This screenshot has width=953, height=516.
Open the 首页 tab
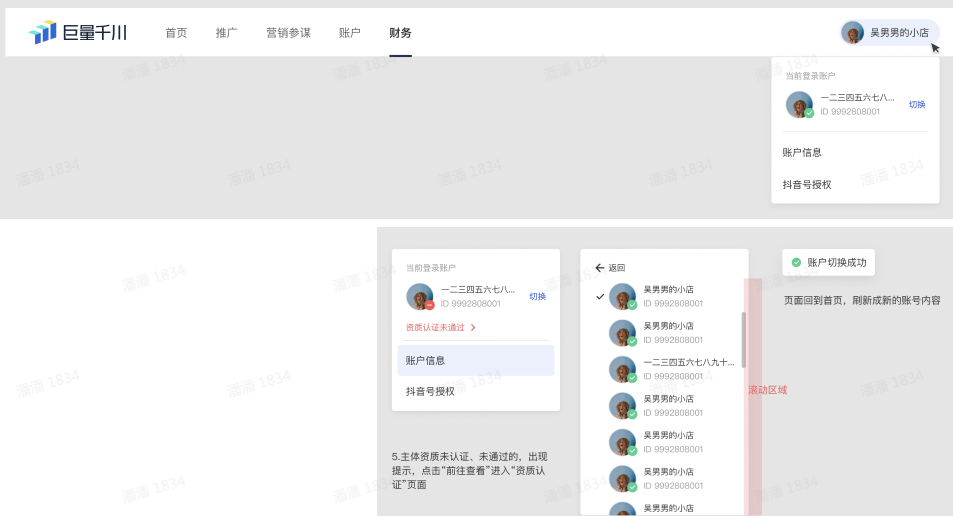pyautogui.click(x=176, y=33)
